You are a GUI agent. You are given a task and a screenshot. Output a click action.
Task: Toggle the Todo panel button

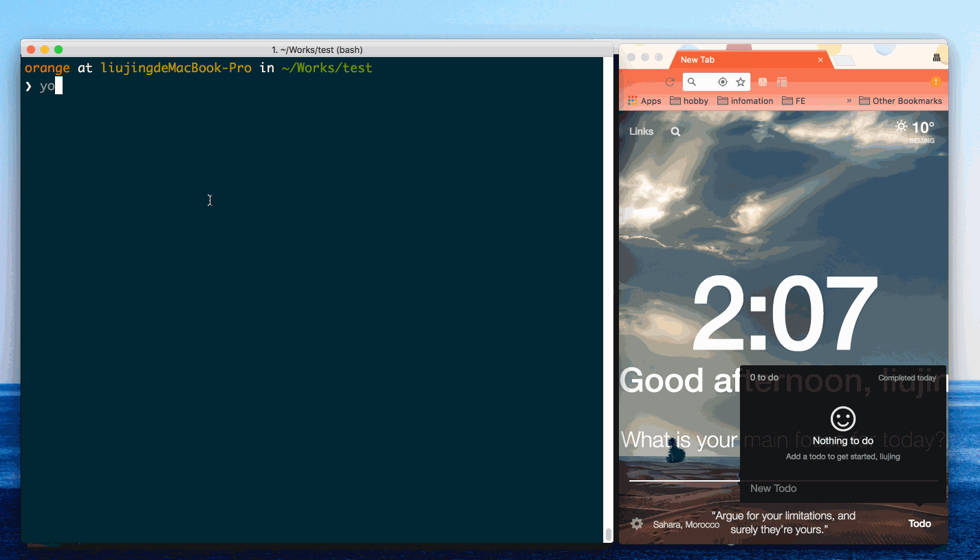(919, 524)
